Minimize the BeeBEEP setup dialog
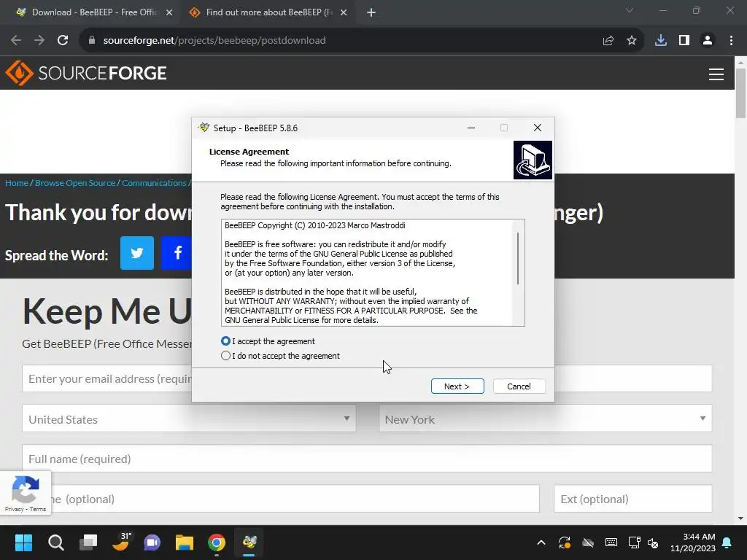Image resolution: width=747 pixels, height=560 pixels. (x=471, y=128)
